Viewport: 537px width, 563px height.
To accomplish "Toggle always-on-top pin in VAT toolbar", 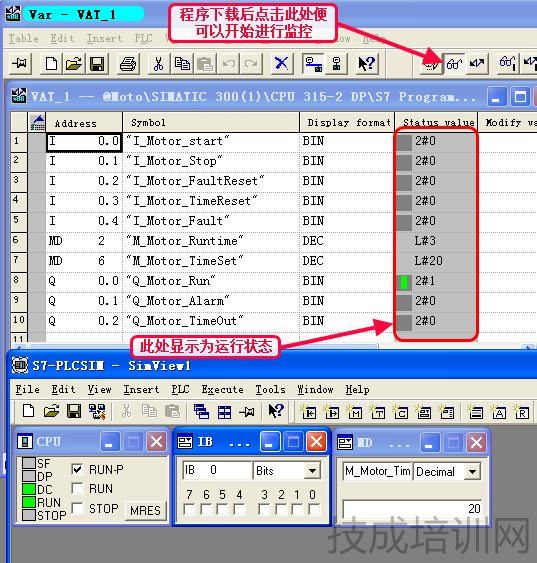I will click(x=20, y=64).
